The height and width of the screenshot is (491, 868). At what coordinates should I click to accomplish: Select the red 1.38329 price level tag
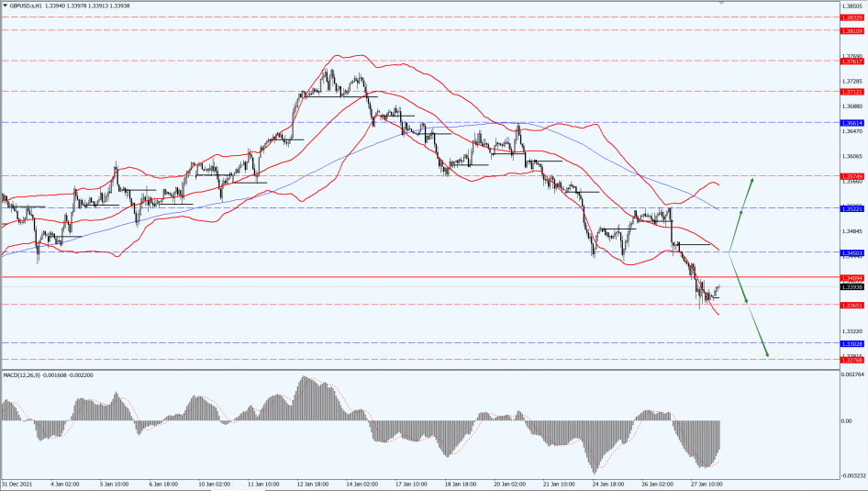point(851,17)
